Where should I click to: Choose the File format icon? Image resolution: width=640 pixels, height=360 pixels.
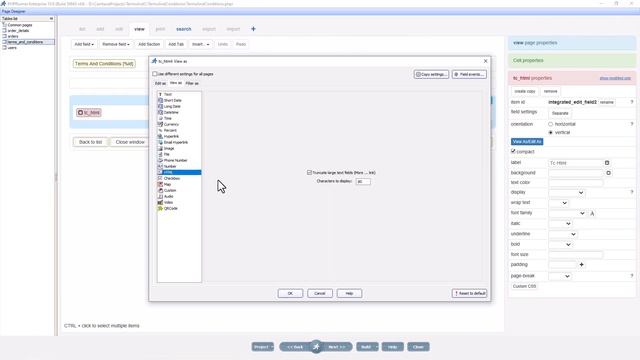click(x=160, y=154)
